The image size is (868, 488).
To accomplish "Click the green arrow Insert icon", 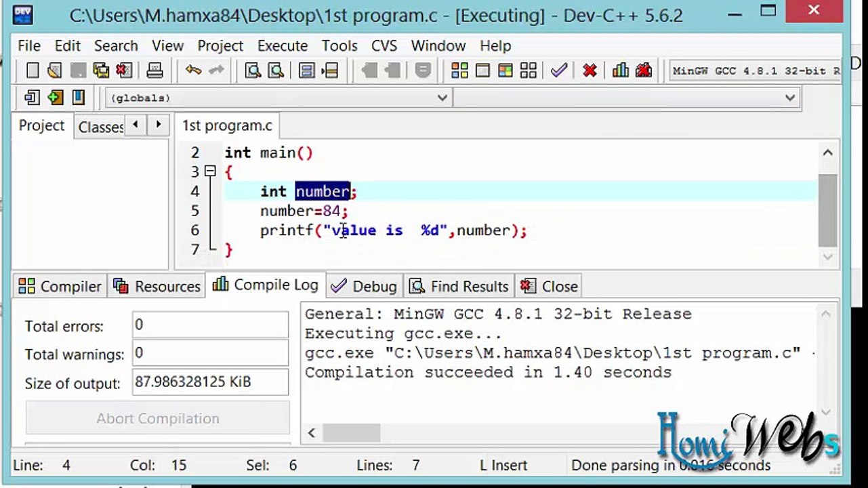I will click(55, 98).
